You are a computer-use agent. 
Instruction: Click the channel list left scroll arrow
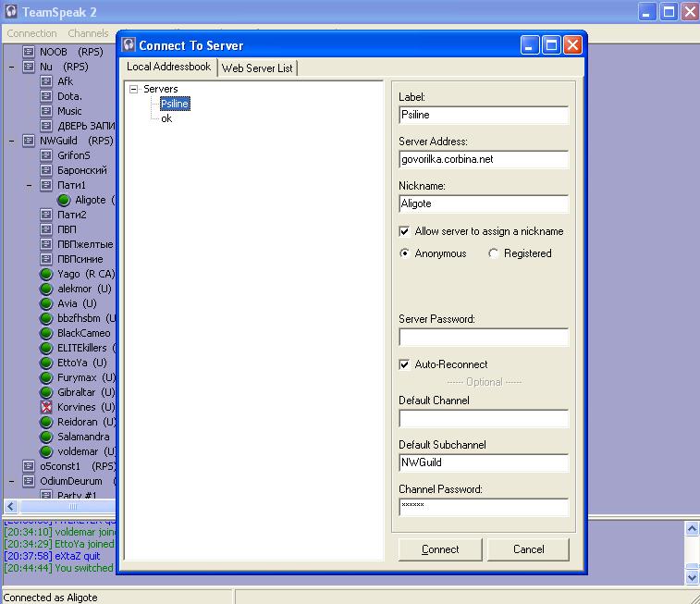point(12,506)
